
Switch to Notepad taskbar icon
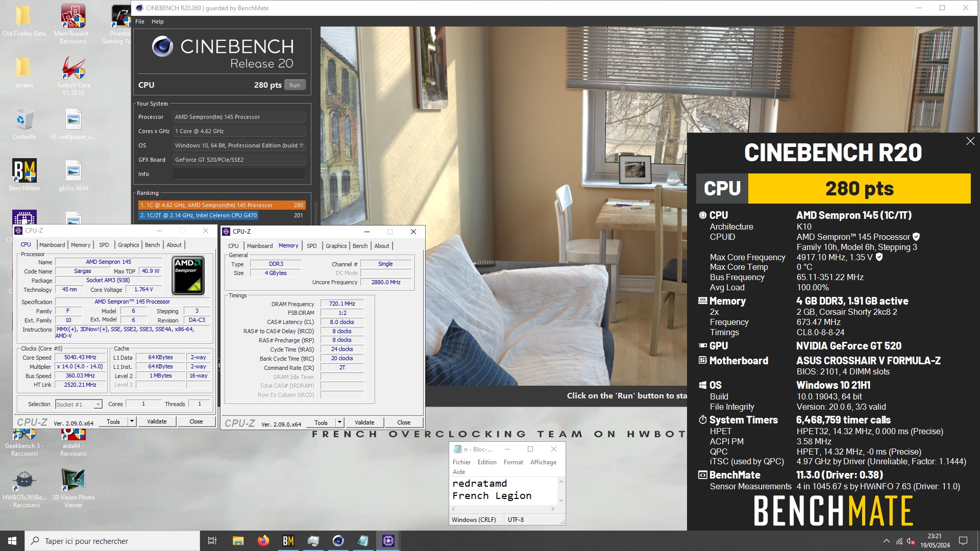click(363, 541)
